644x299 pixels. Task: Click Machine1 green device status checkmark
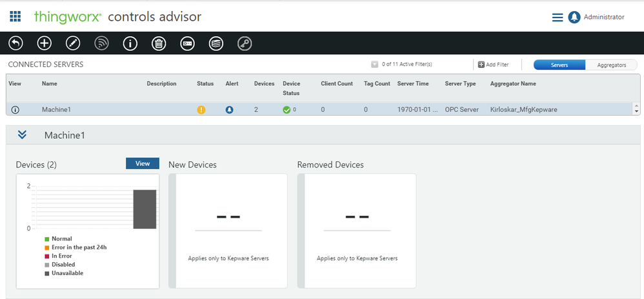point(287,110)
